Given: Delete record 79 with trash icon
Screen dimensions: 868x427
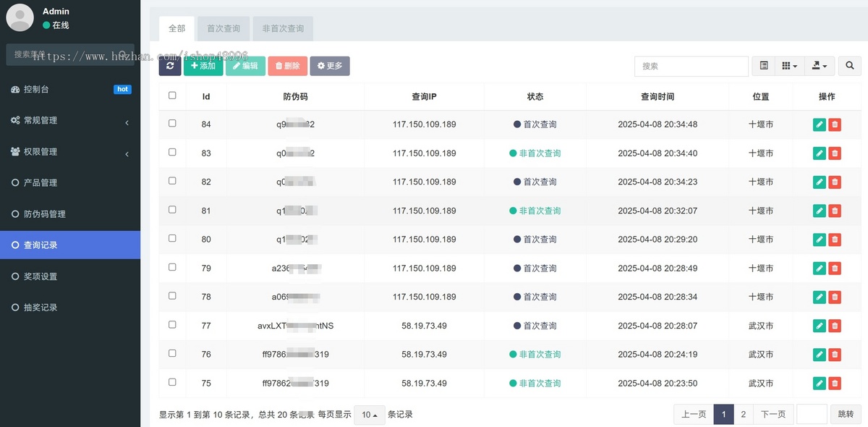Looking at the screenshot, I should tap(835, 268).
